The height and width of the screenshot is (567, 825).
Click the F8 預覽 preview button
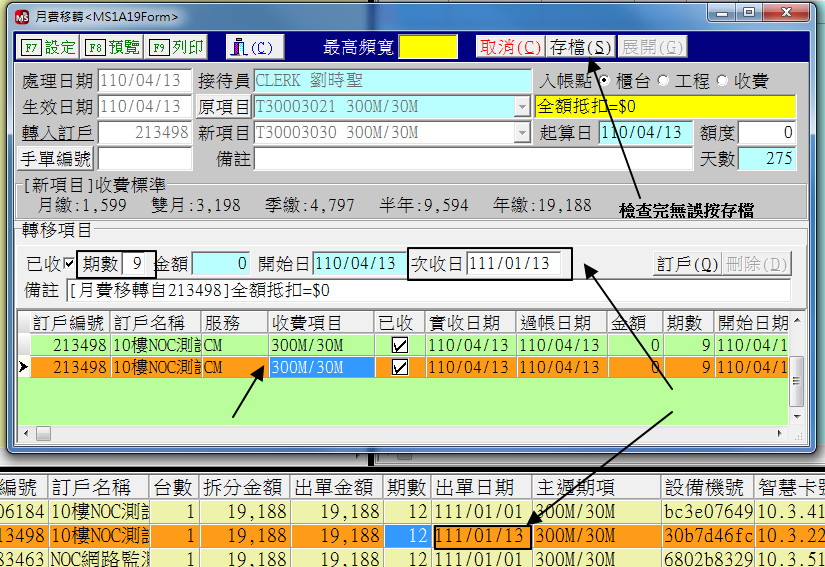[x=113, y=47]
